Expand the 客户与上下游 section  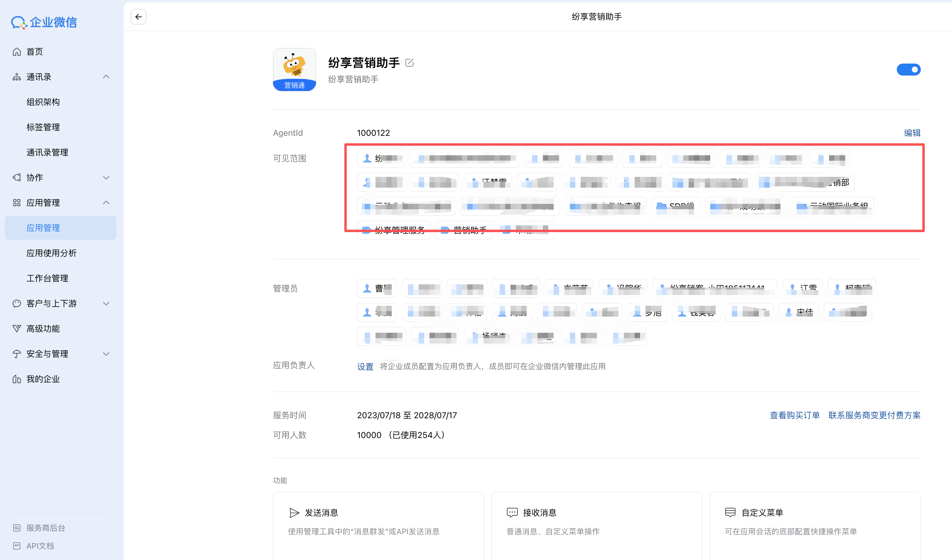pos(106,304)
